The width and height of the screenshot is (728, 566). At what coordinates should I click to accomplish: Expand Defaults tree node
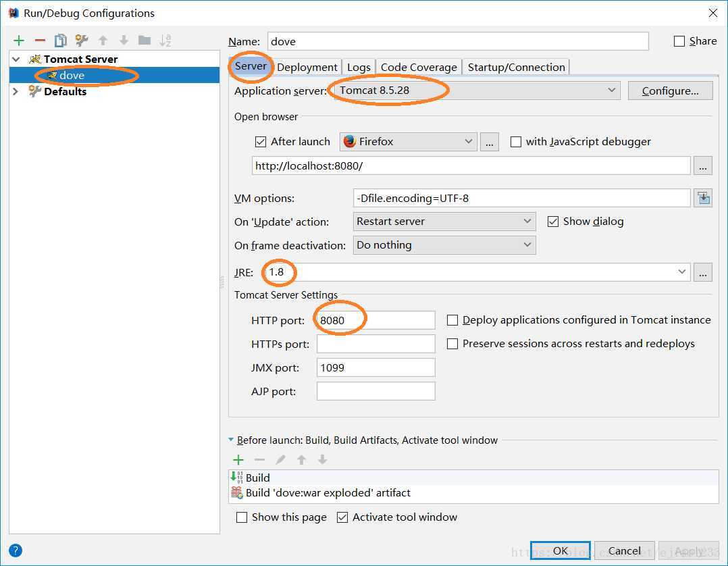click(x=16, y=91)
